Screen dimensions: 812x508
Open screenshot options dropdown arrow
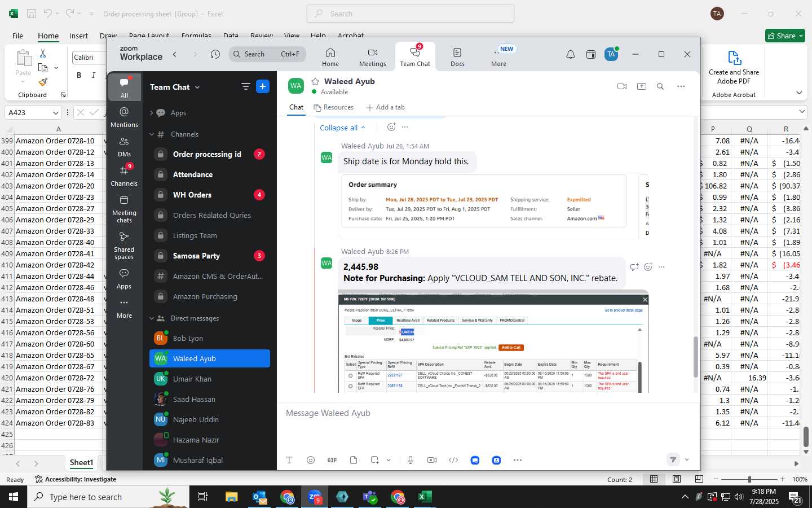389,460
